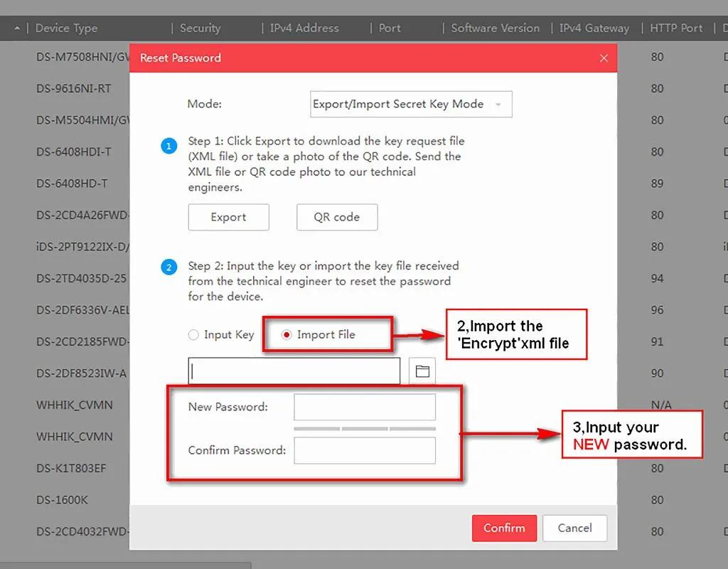Select the DS-9616NI-RT device row
Viewport: 728px width, 569px height.
pos(74,88)
